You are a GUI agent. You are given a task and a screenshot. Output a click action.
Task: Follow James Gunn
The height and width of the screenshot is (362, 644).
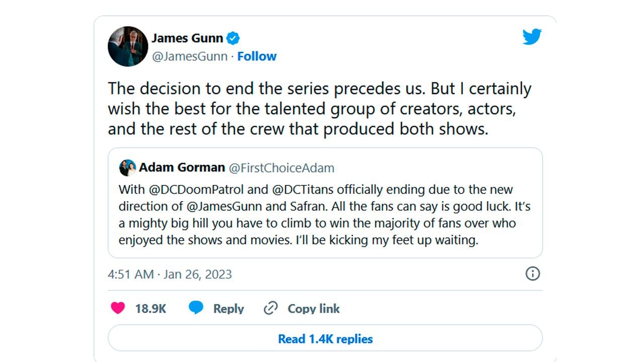pos(257,56)
